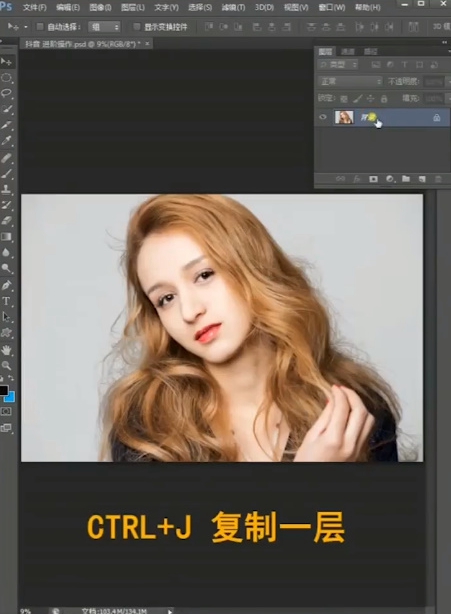Toggle the adjustment layer filter
Screen dimensions: 451x614
tap(390, 65)
